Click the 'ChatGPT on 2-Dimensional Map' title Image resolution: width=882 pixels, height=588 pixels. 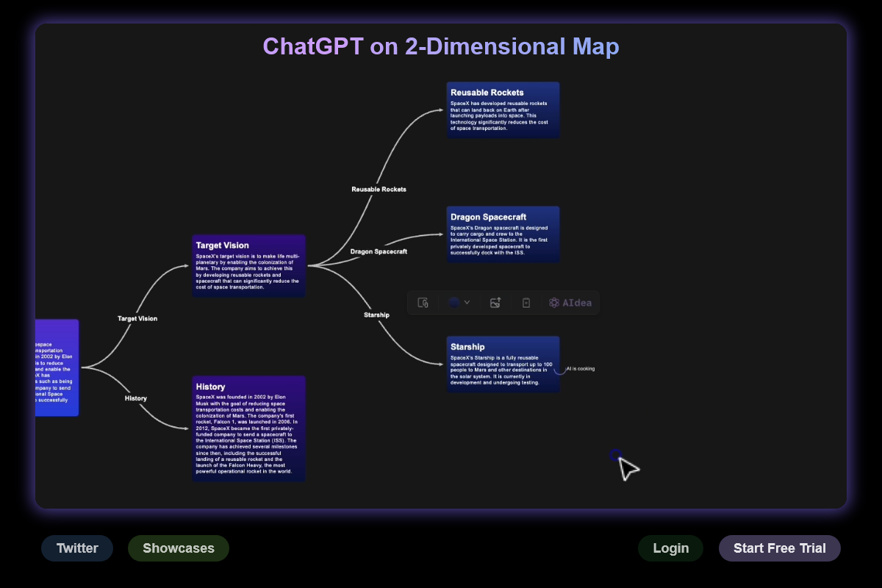coord(441,46)
